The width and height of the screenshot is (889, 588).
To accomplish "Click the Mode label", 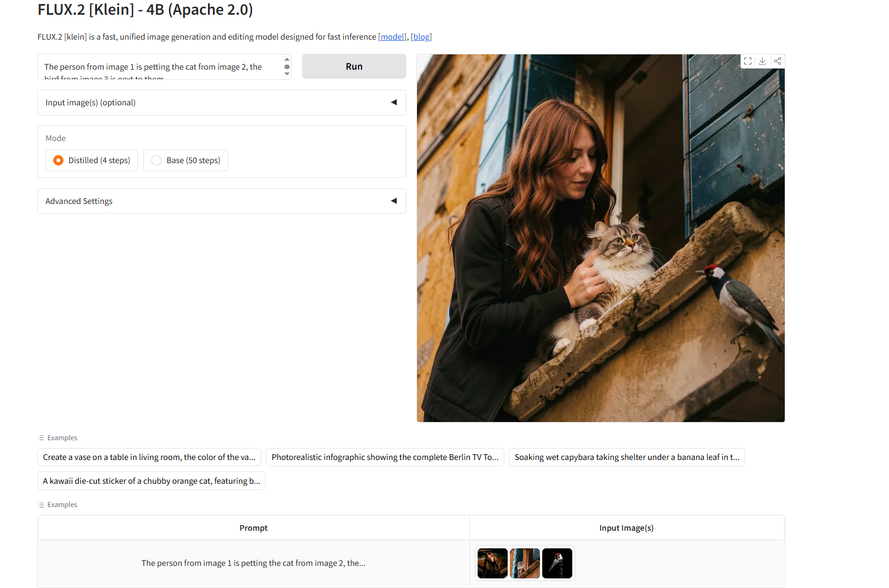I will 56,138.
